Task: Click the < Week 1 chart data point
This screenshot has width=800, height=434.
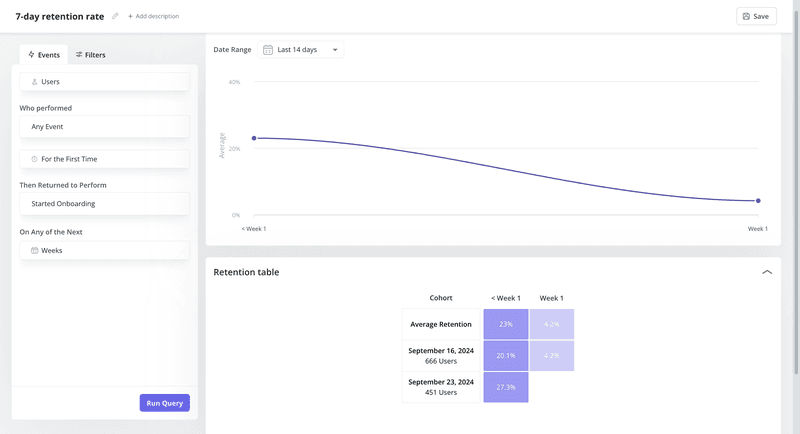Action: click(254, 138)
